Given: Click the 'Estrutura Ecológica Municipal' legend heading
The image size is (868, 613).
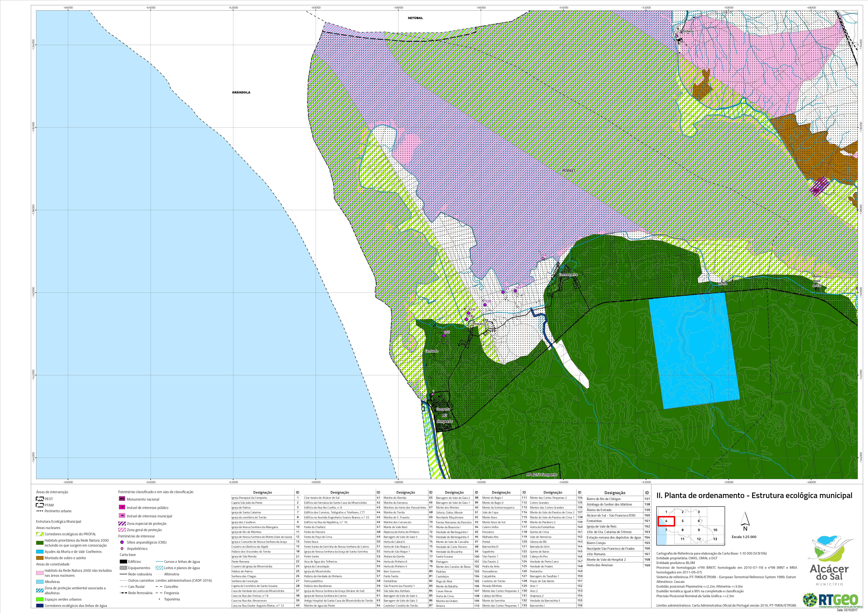Looking at the screenshot, I should (59, 522).
